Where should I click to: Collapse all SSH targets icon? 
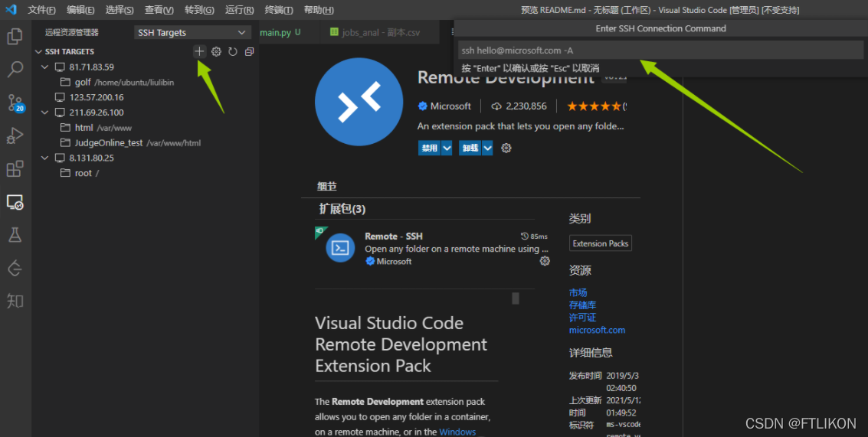[250, 51]
